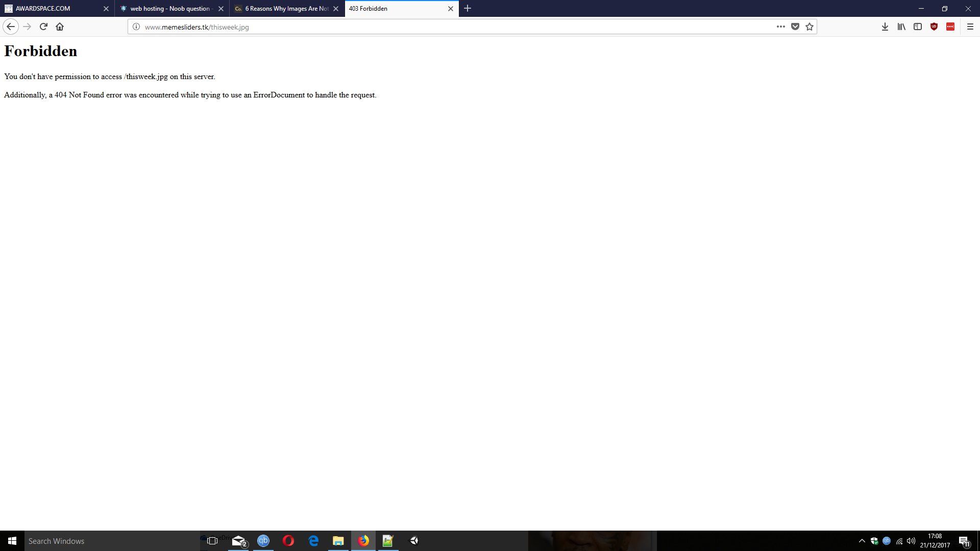Expand hidden icons in the system tray
Screen dimensions: 980x551
tap(861, 541)
